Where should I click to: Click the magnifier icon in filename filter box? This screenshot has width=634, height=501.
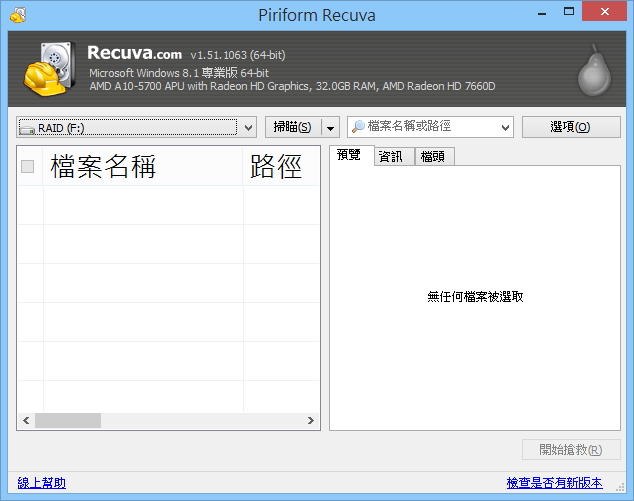click(358, 127)
